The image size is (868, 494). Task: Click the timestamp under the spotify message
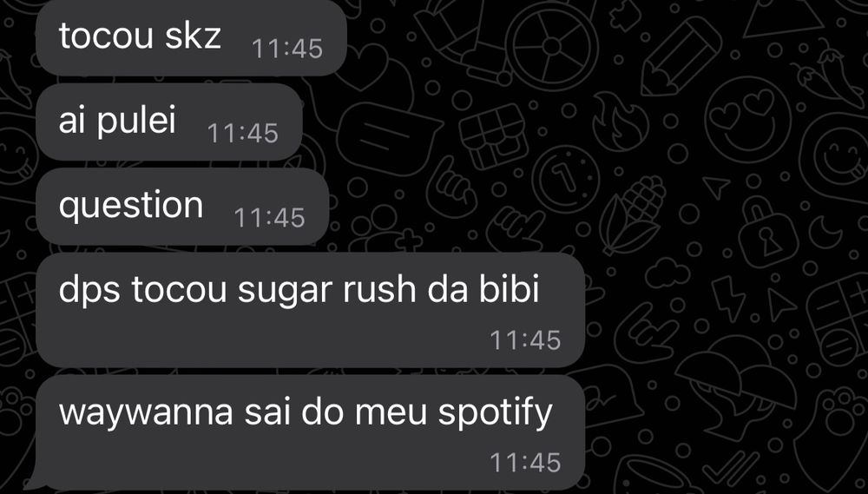(525, 463)
